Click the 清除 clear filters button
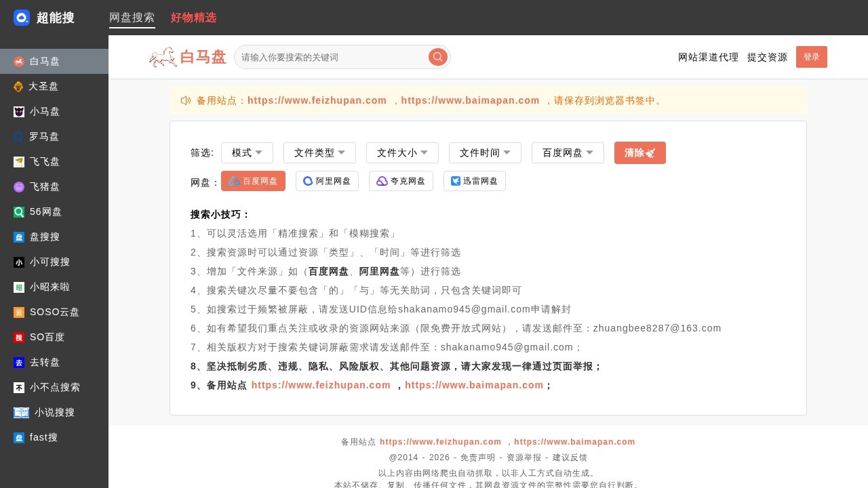The height and width of the screenshot is (488, 868). pyautogui.click(x=639, y=152)
